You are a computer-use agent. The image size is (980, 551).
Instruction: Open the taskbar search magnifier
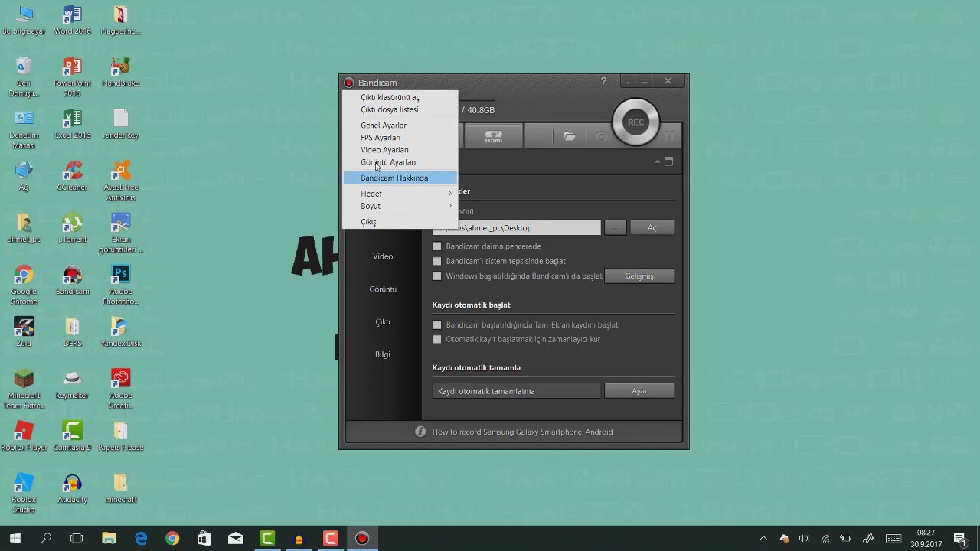[46, 539]
